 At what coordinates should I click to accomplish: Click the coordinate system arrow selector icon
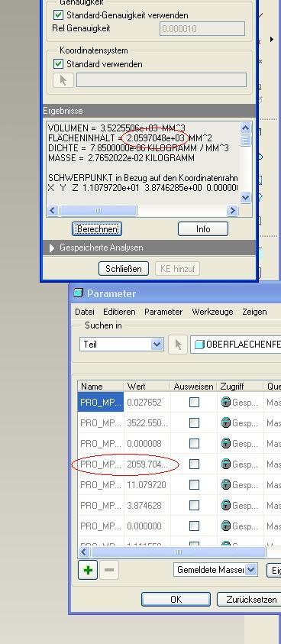pyautogui.click(x=63, y=80)
